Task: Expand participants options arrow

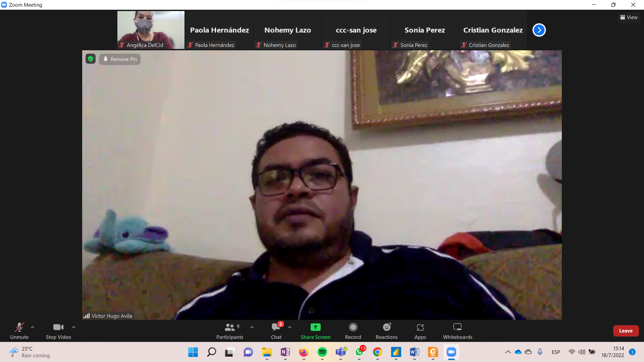Action: (252, 327)
